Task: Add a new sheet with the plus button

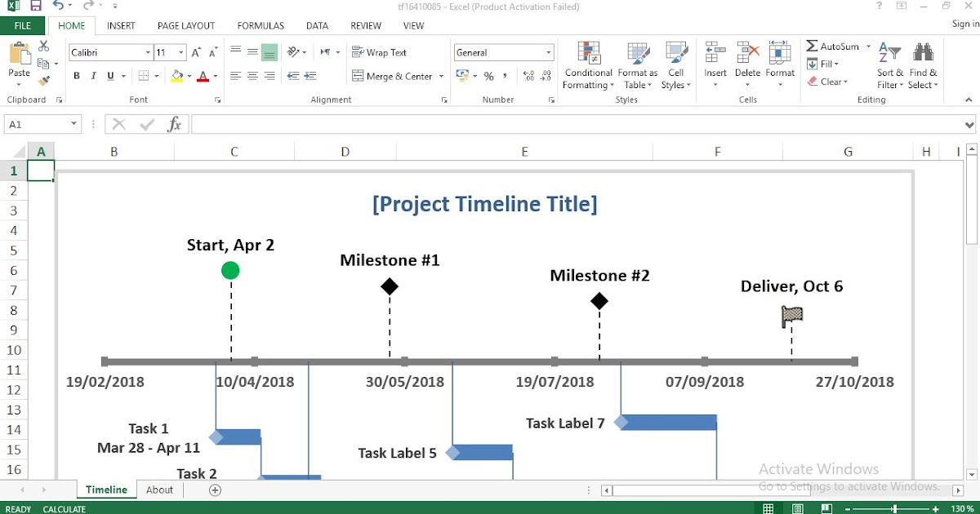Action: click(x=214, y=490)
